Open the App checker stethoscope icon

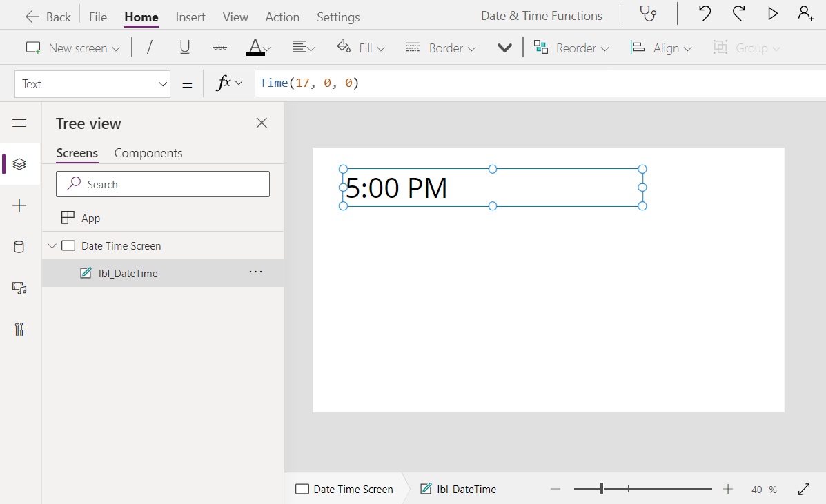click(x=647, y=13)
